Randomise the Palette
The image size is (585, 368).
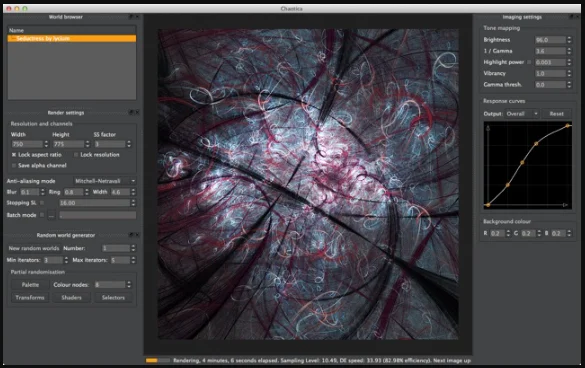point(30,285)
